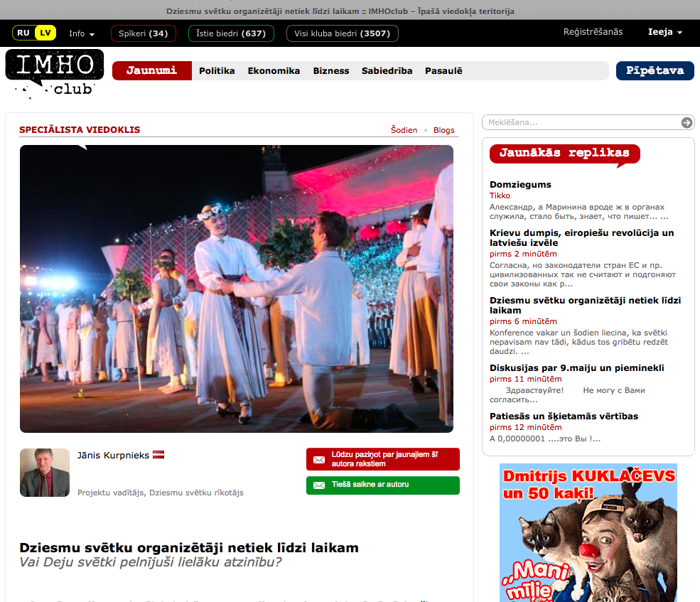The height and width of the screenshot is (602, 700).
Task: Open the Ekonomika section
Action: click(274, 70)
